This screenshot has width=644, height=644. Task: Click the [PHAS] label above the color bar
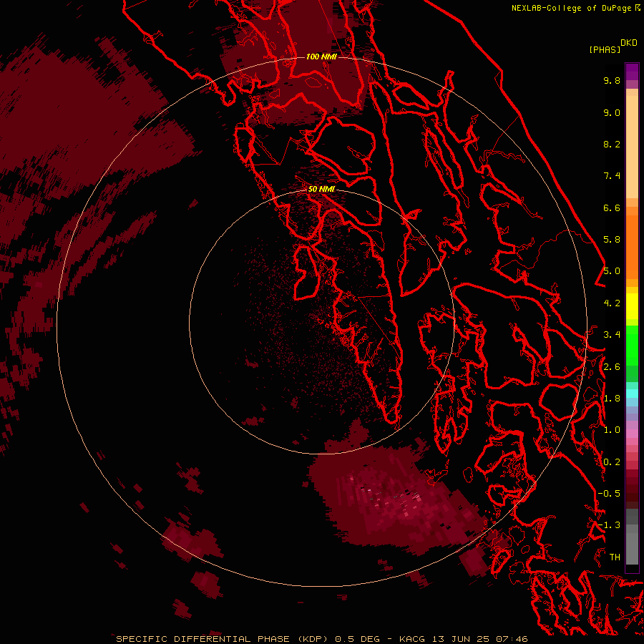(605, 49)
